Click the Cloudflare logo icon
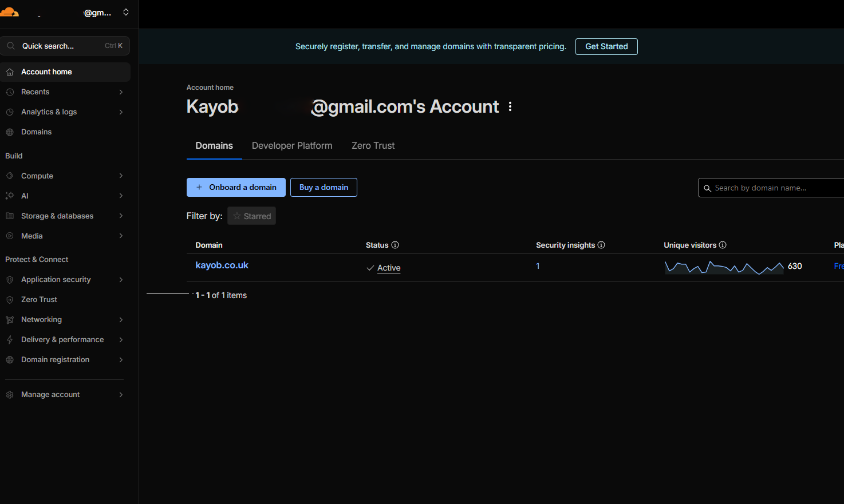Screen dimensions: 844x504 [9, 12]
